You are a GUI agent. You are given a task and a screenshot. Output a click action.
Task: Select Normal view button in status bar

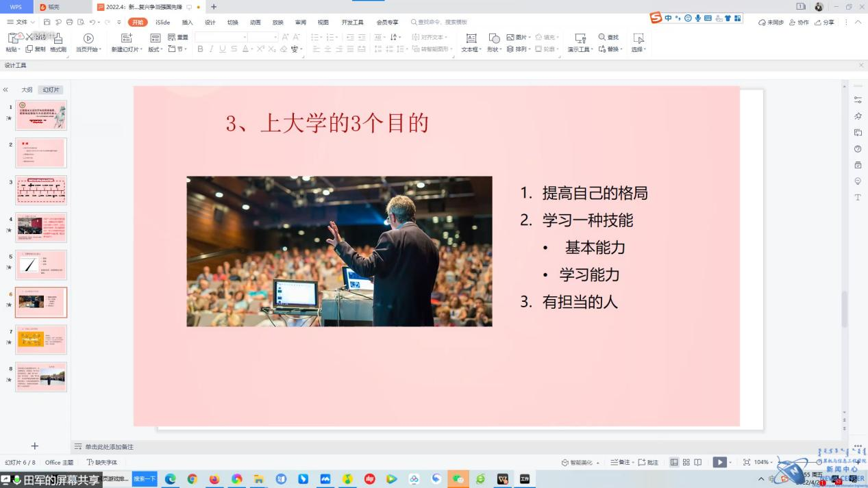[x=674, y=463]
